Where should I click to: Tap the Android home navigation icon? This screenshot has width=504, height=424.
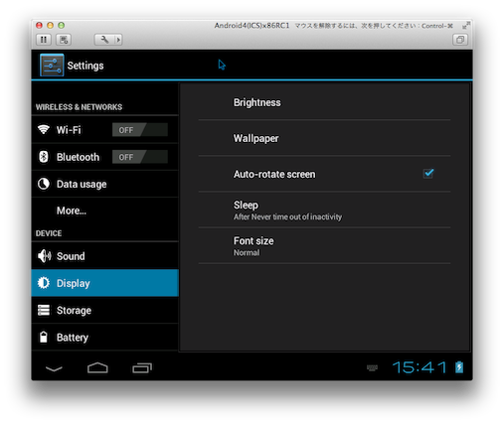point(97,367)
